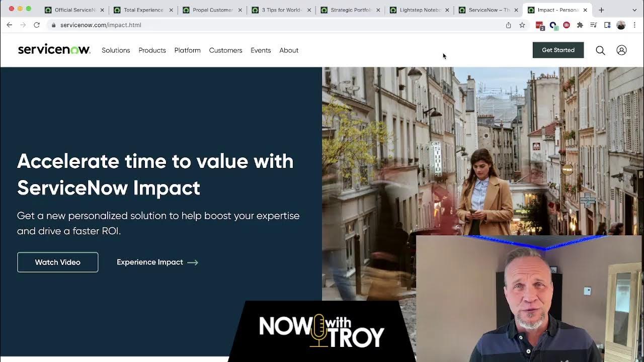Click the macOS green maximize button
This screenshot has width=644, height=362.
[29, 9]
